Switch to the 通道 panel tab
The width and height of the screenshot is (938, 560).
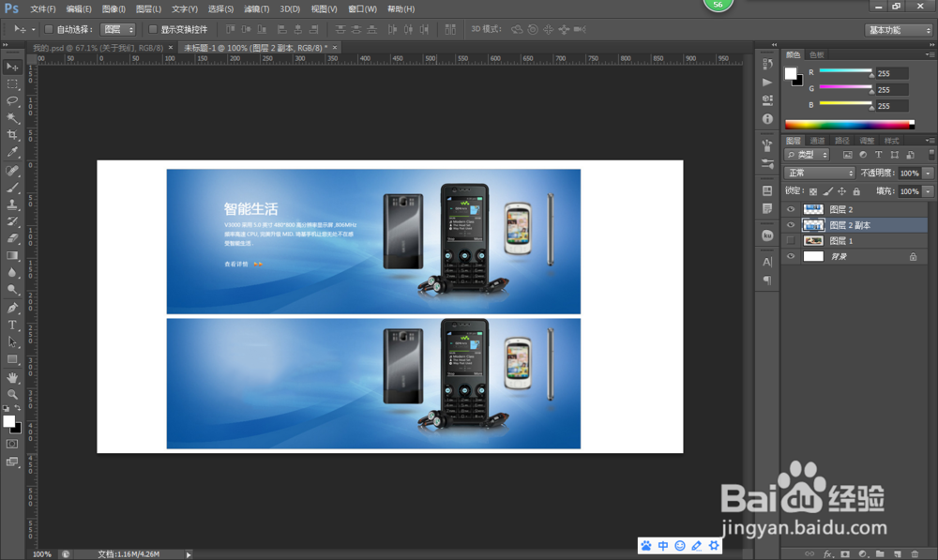tap(817, 141)
